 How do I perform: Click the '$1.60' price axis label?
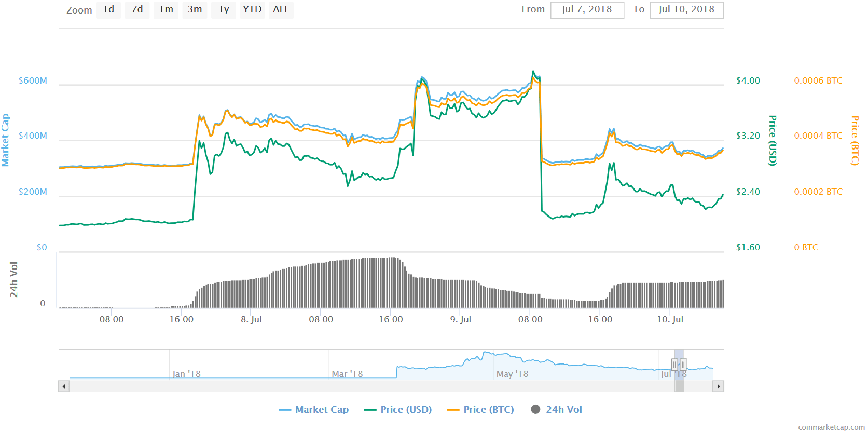[748, 247]
